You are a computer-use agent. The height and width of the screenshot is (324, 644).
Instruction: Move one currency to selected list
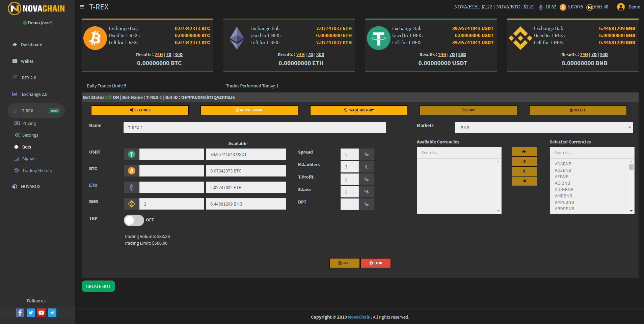click(x=524, y=161)
